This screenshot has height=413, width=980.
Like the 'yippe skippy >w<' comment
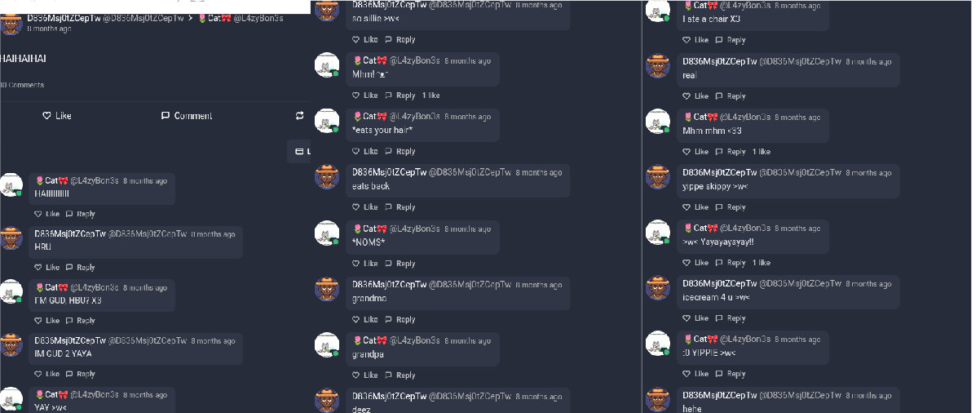[696, 207]
